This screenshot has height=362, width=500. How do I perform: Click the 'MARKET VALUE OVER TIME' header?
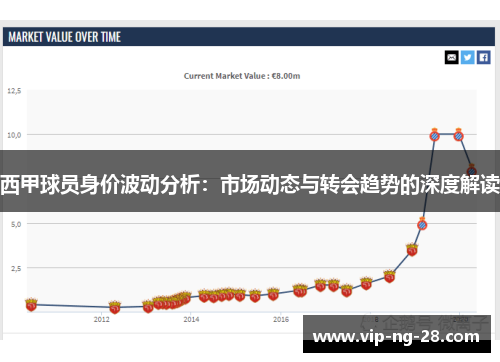coord(64,37)
